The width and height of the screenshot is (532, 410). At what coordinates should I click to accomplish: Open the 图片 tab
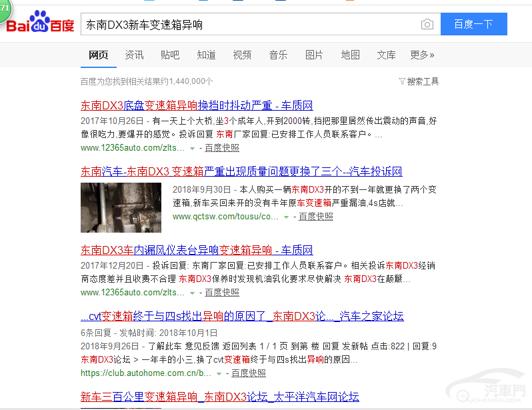pos(314,55)
